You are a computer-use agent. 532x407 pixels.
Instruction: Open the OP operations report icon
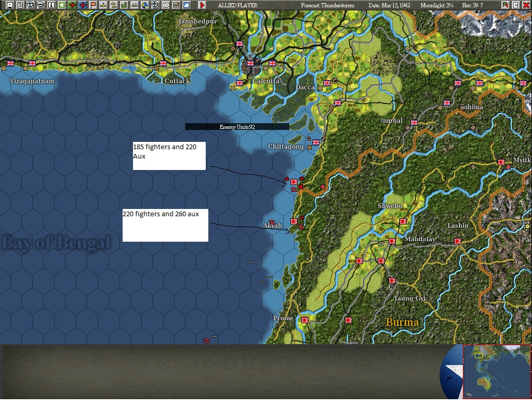(x=166, y=5)
